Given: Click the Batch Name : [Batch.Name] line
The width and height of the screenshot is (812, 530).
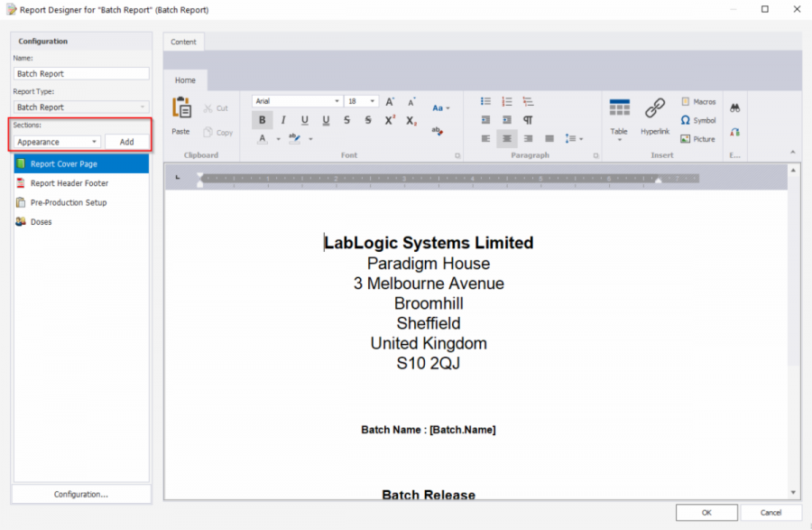Looking at the screenshot, I should [x=429, y=430].
